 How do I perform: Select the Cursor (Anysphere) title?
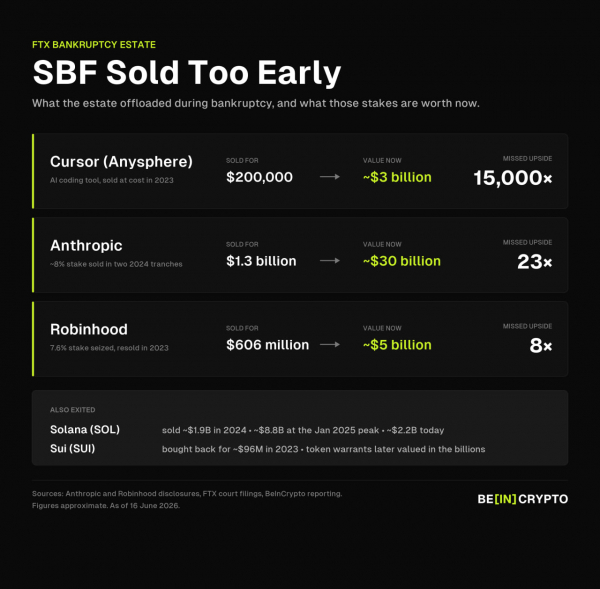point(121,162)
